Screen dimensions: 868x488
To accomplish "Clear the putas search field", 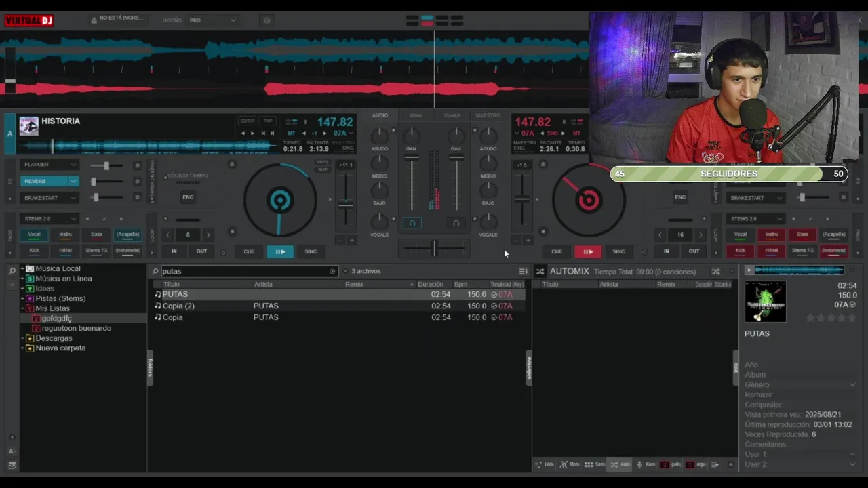I will pyautogui.click(x=332, y=271).
